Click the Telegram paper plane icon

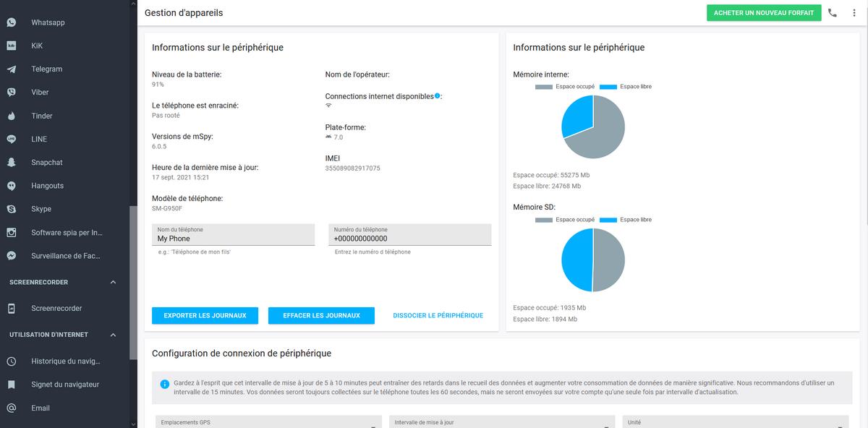click(12, 69)
